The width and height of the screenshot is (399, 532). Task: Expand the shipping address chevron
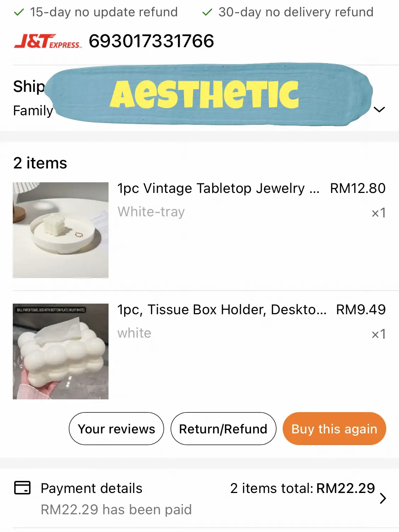point(379,110)
